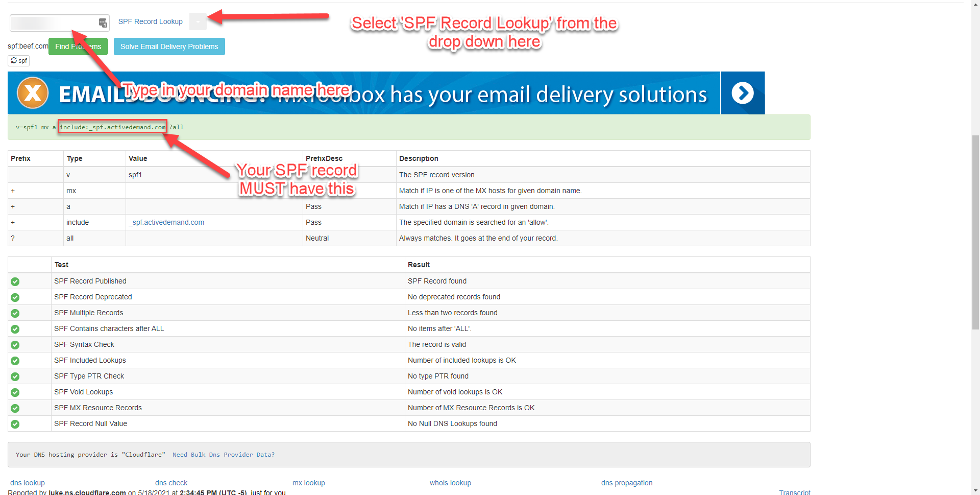Click the green Find Problems button

[x=78, y=46]
